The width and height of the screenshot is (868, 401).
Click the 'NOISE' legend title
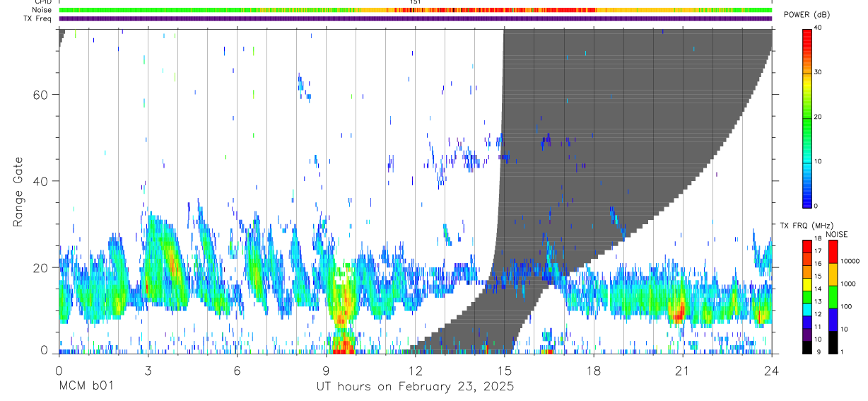[837, 234]
